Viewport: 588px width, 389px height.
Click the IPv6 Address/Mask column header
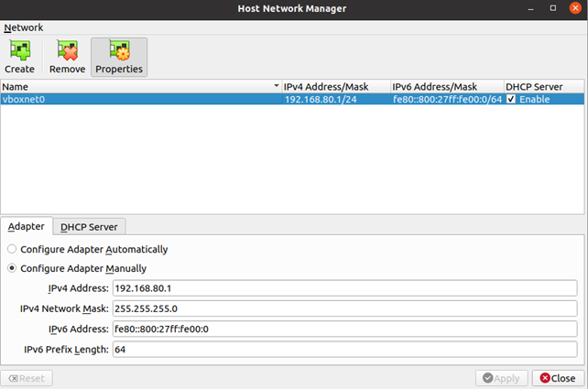(447, 87)
